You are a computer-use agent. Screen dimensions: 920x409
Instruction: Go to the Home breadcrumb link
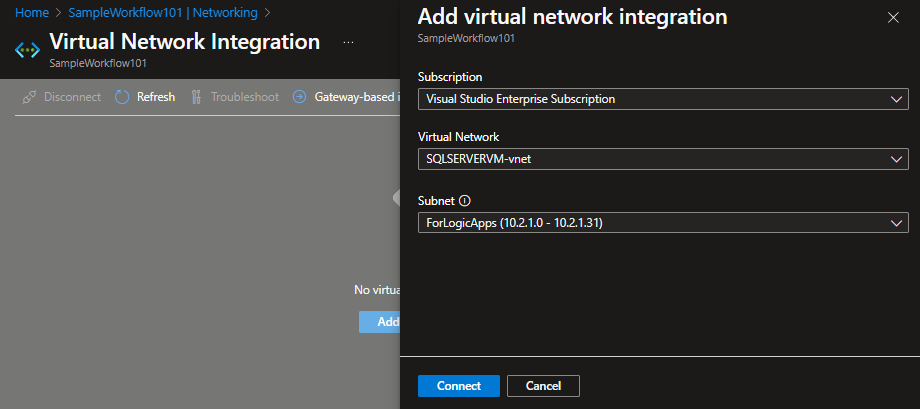point(32,12)
